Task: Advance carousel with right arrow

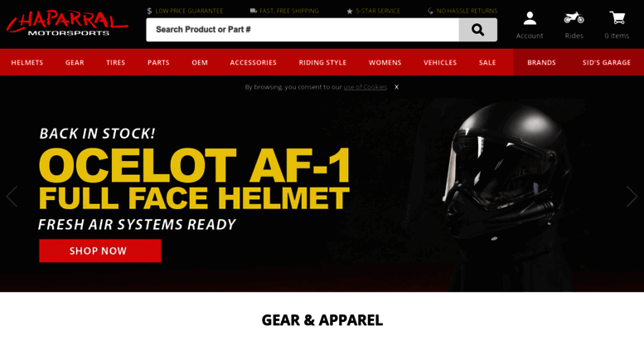Action: [x=632, y=196]
